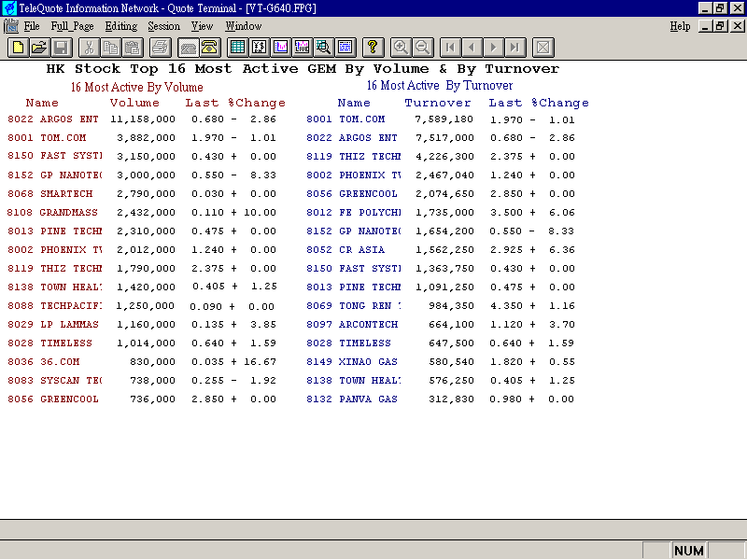Click the '16 Most Active By Turnover' heading

pos(439,86)
